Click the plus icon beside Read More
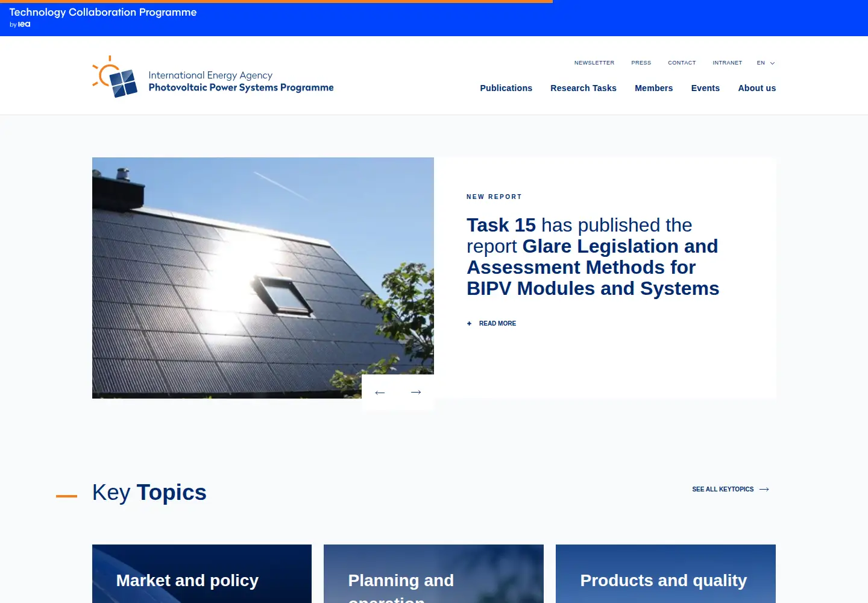This screenshot has height=603, width=868. tap(470, 324)
